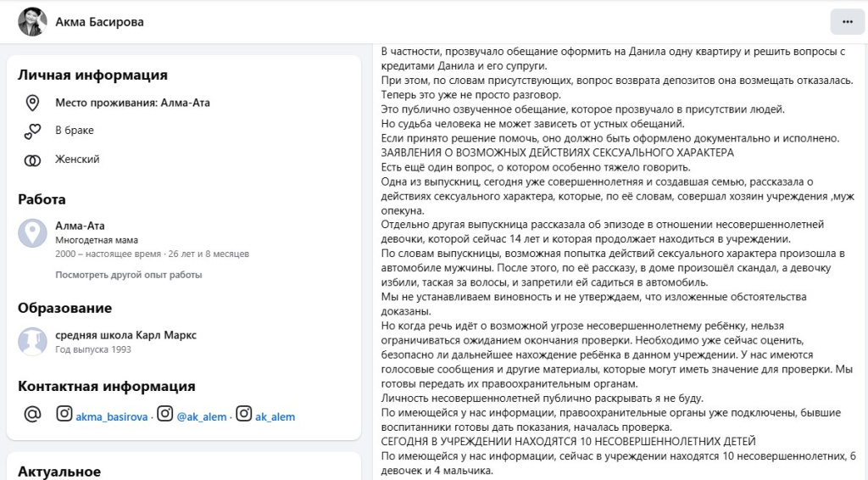Click СЕГОДНЯ В УЧРЕЖДЕНИИ НАХОДЯТСЯ 10 heading line
Screen dimensions: 868x480
pos(568,442)
